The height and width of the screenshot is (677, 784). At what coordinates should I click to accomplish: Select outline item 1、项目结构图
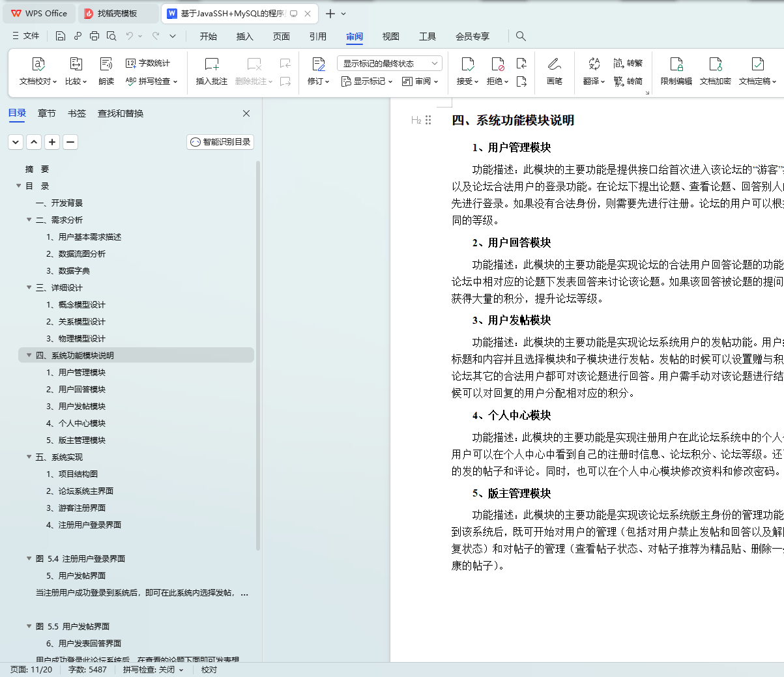coord(72,474)
